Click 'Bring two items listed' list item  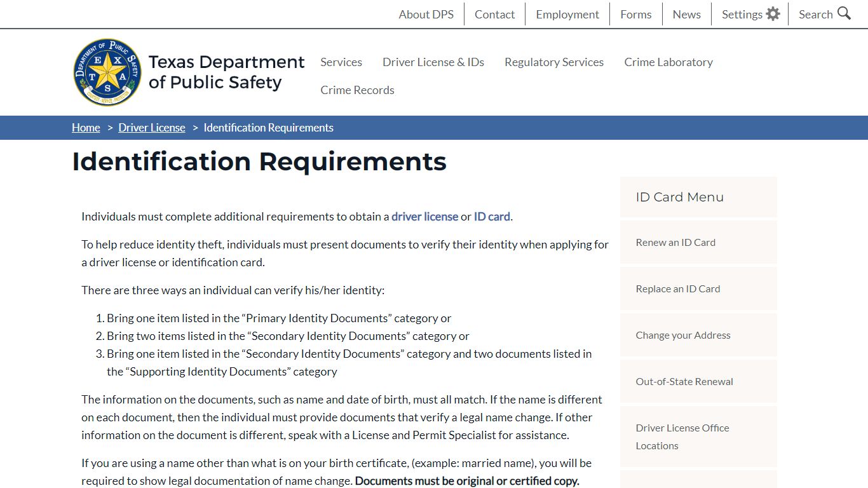(x=288, y=335)
